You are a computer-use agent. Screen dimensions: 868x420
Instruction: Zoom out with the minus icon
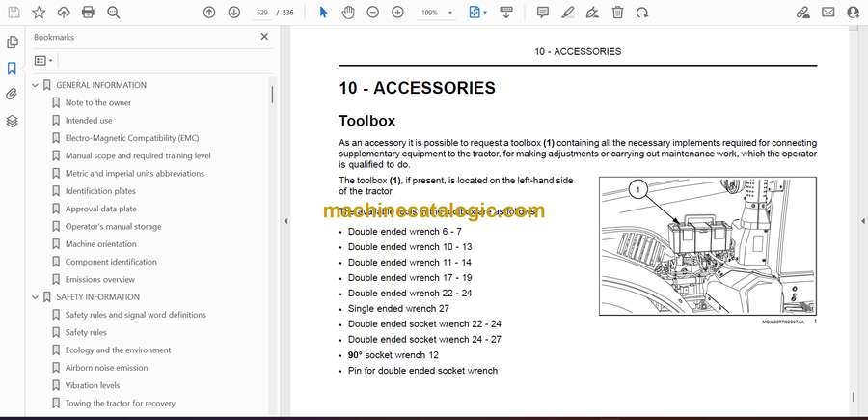tap(372, 13)
